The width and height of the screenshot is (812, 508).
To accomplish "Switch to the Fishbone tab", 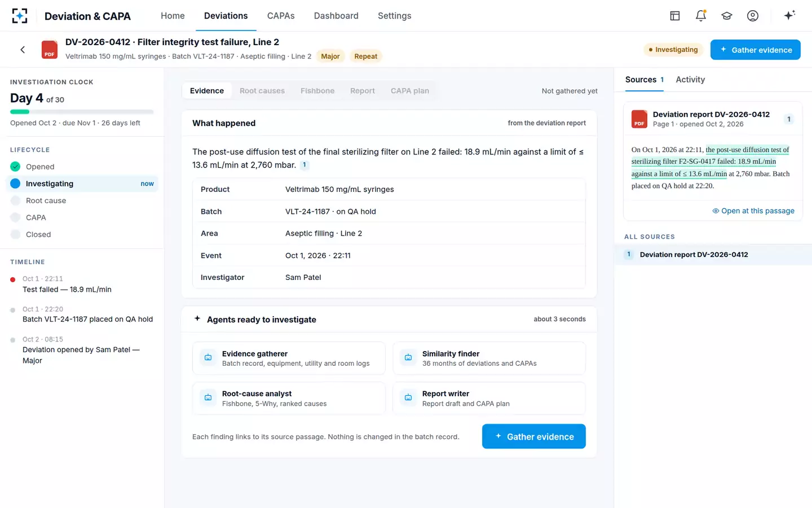I will [x=317, y=91].
